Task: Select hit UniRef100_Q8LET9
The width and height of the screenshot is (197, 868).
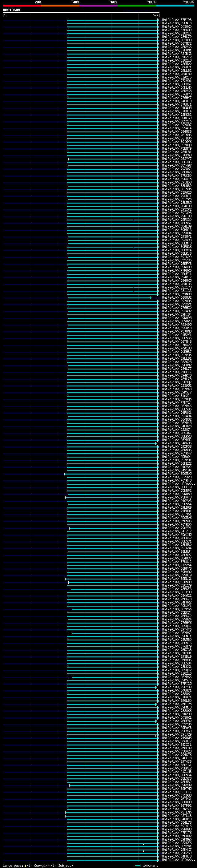Action: [x=177, y=487]
